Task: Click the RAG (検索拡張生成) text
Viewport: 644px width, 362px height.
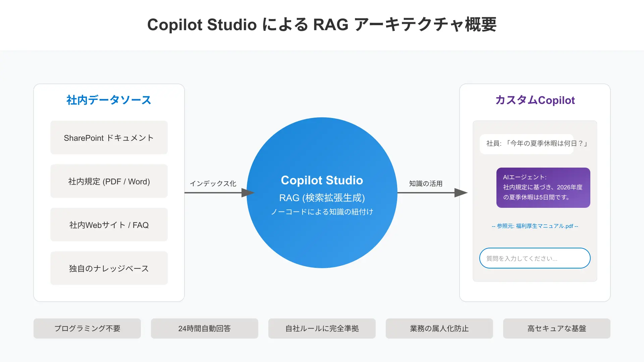Action: pos(322,198)
